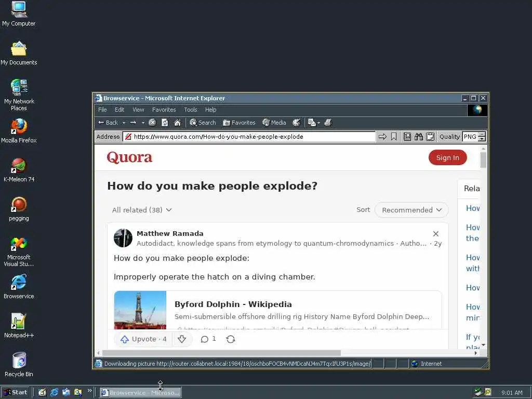Click the Browservice taskbar button
532x399 pixels.
tap(140, 393)
